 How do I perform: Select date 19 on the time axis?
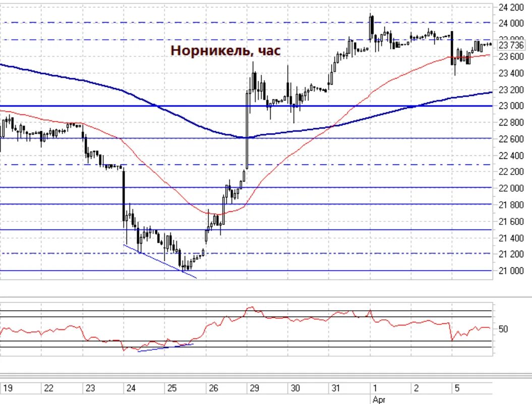[x=8, y=388]
